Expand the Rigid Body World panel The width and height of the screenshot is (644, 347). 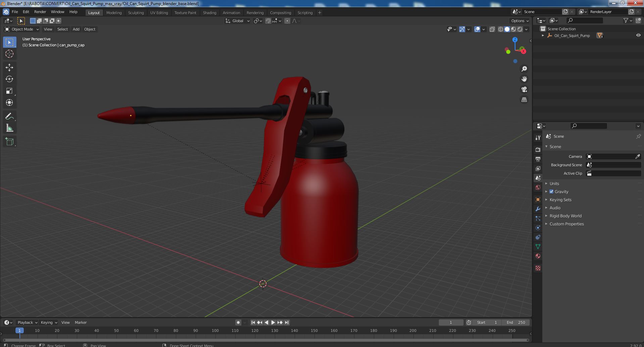click(x=565, y=216)
